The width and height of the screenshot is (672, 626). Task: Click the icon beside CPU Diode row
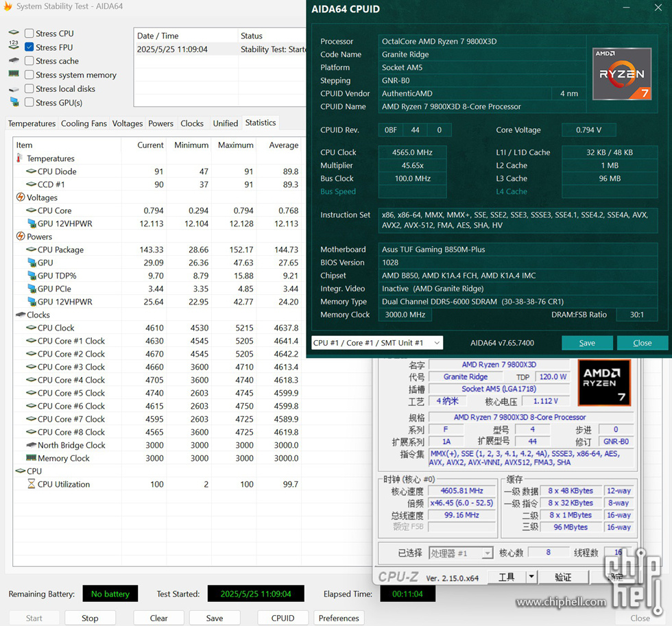tap(32, 171)
